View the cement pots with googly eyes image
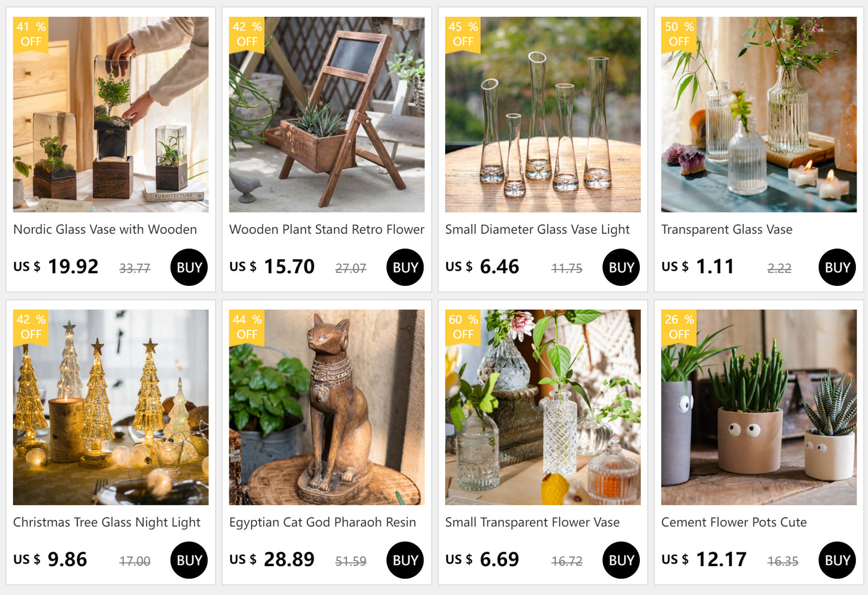 click(759, 407)
